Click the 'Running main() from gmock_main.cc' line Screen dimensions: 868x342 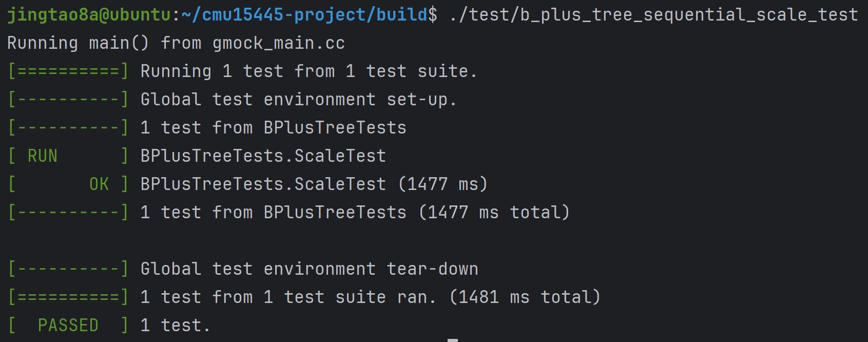tap(176, 43)
